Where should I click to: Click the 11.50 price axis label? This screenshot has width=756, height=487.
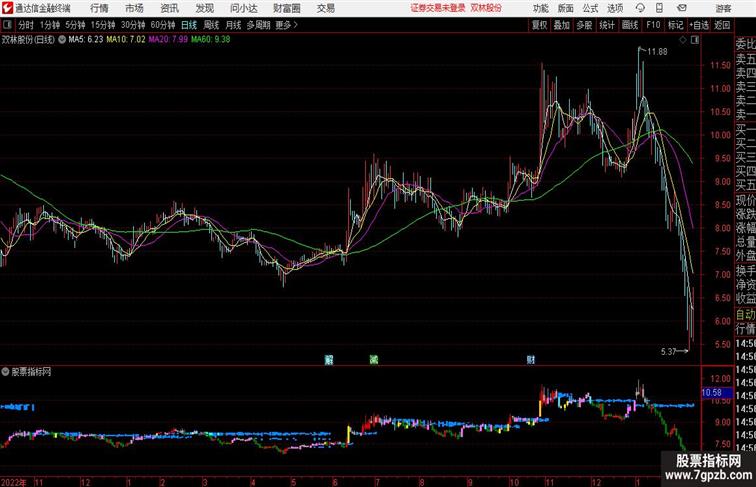(720, 65)
